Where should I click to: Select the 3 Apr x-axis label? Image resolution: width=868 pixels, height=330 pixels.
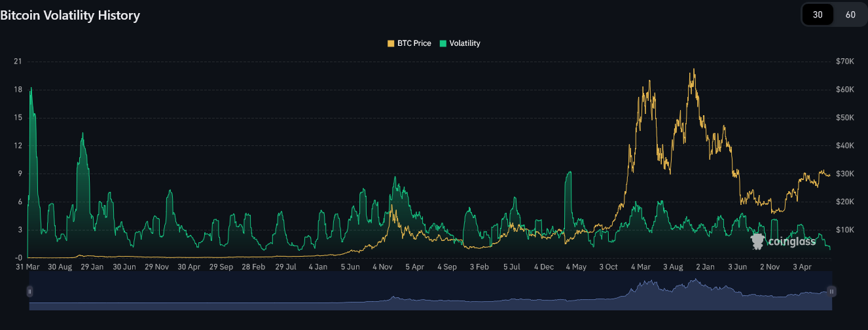[802, 267]
